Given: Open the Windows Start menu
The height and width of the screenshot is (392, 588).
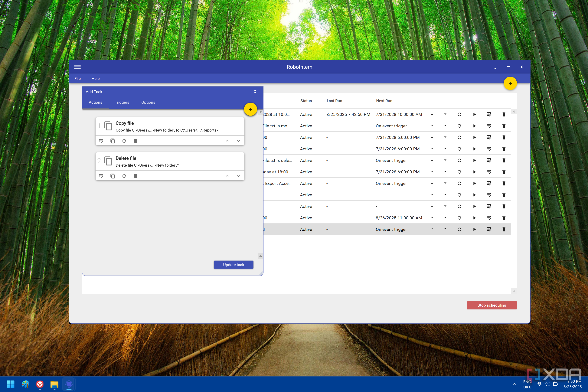Looking at the screenshot, I should [x=11, y=384].
